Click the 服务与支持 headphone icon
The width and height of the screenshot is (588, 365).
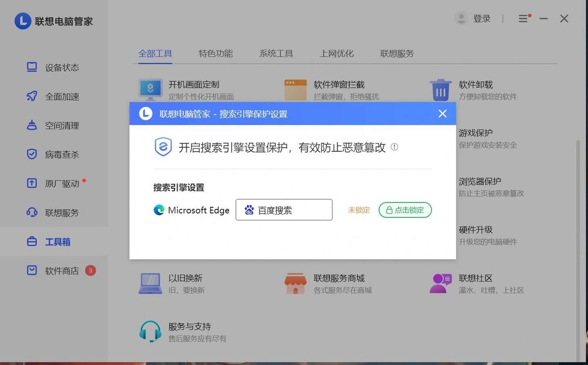coord(150,332)
